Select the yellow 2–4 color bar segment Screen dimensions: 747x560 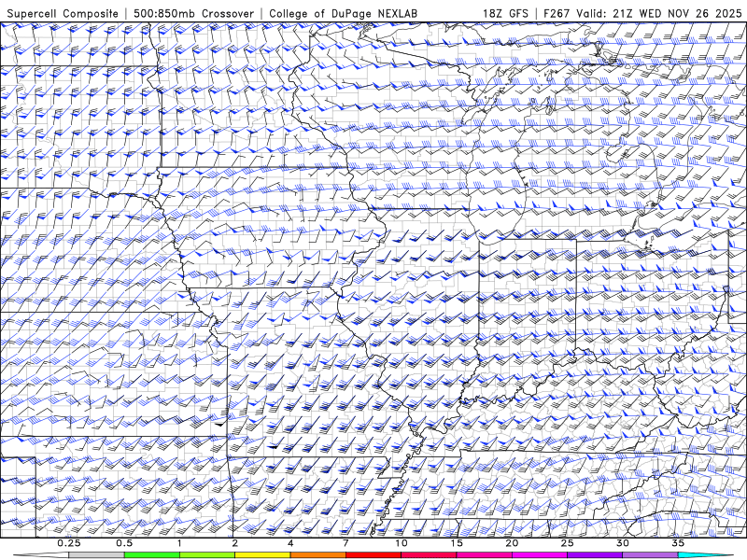pos(262,555)
